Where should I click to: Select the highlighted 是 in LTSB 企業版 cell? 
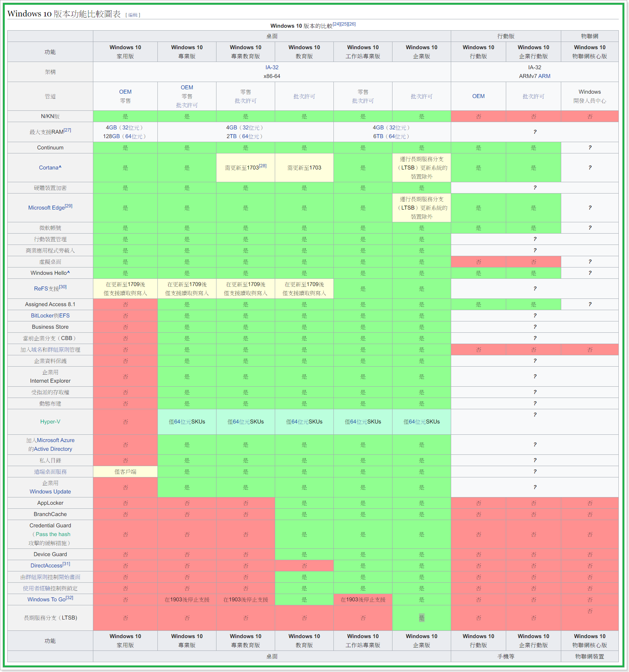coord(422,618)
